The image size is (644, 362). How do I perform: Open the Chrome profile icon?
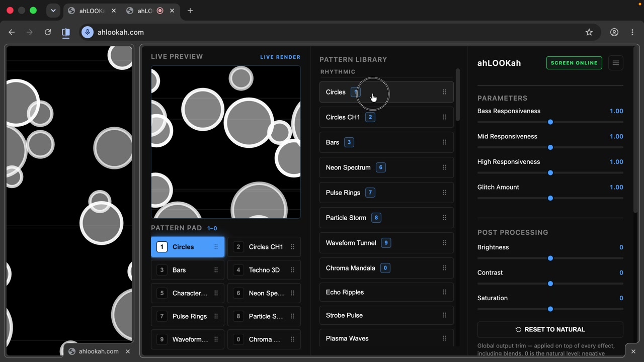tap(614, 32)
